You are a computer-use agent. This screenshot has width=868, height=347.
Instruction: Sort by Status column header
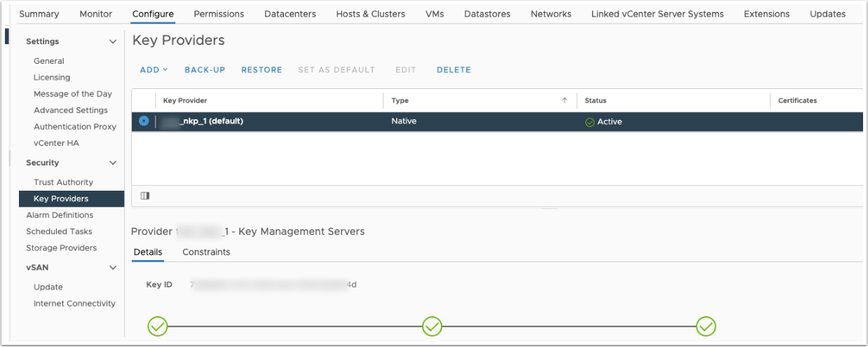[595, 101]
